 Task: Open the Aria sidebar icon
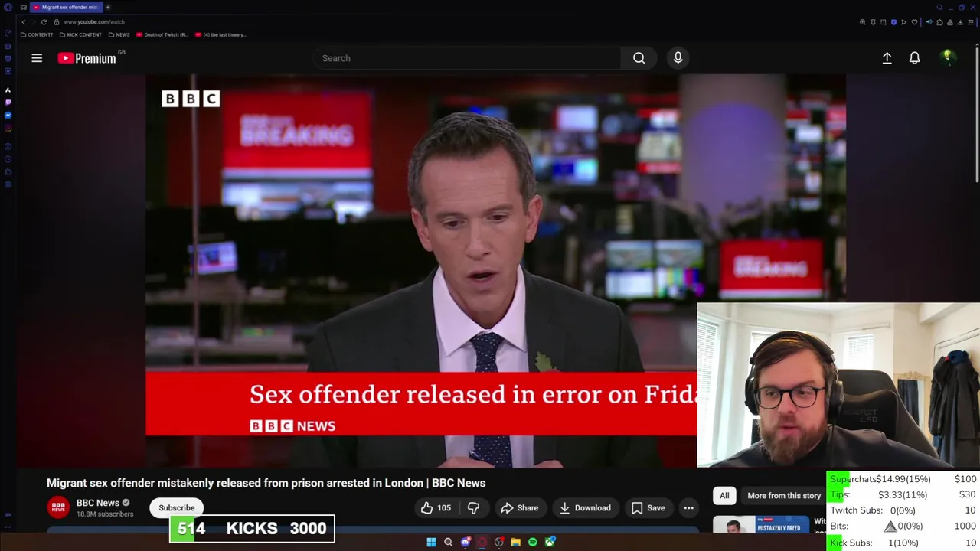click(x=8, y=90)
